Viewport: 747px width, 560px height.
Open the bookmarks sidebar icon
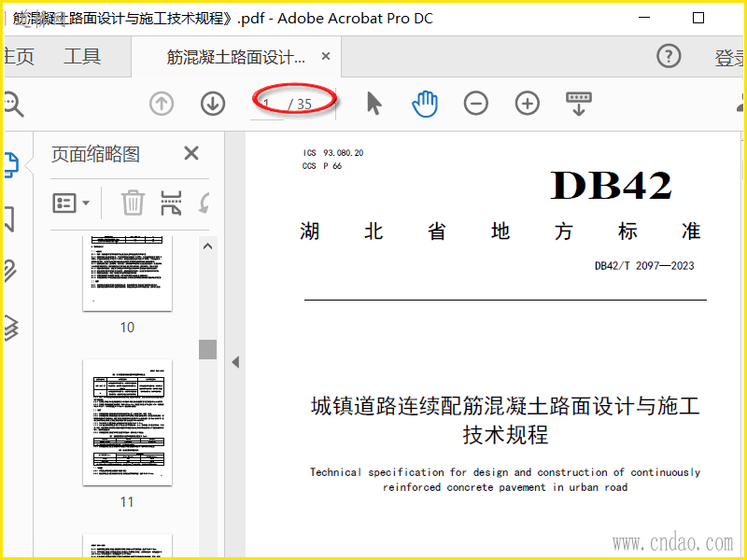click(9, 218)
